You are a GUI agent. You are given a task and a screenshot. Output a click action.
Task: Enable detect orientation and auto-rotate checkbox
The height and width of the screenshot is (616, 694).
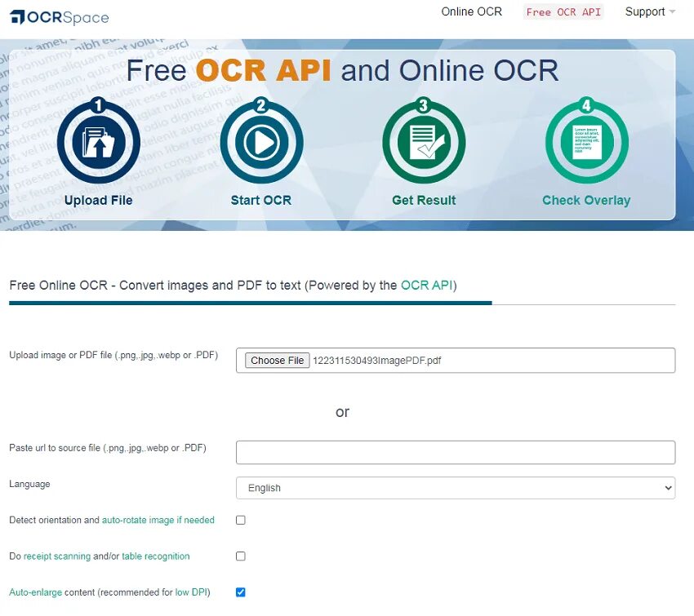(240, 520)
